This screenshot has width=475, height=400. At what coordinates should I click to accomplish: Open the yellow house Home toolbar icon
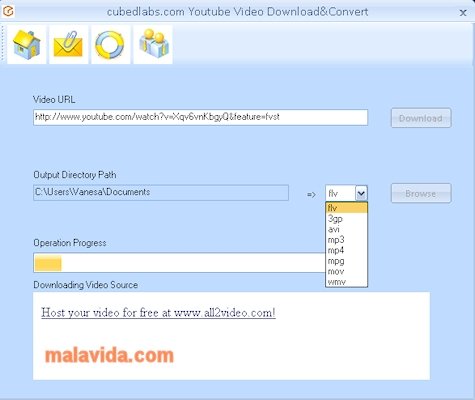[27, 44]
